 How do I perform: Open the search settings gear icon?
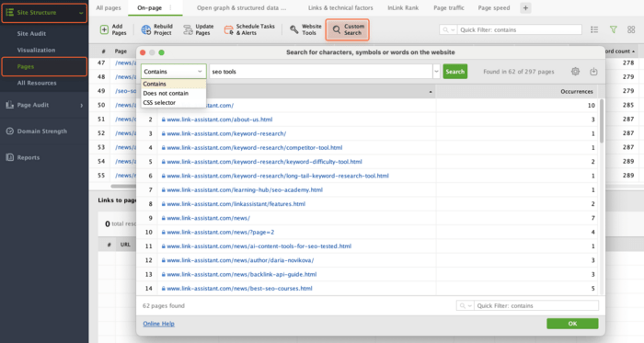(x=575, y=72)
